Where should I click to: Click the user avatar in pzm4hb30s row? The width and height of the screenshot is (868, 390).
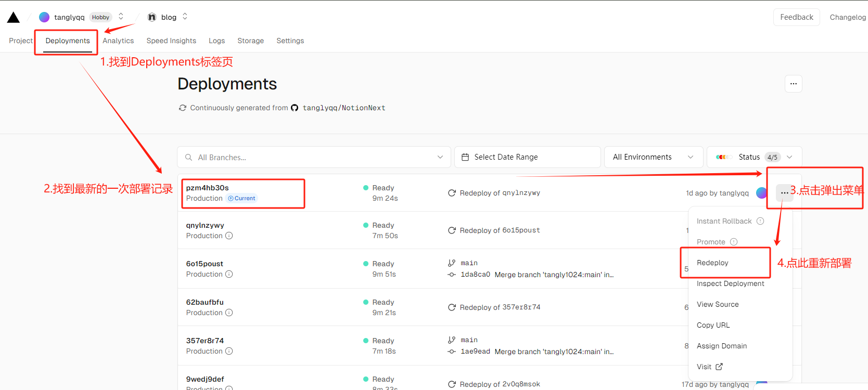coord(761,193)
